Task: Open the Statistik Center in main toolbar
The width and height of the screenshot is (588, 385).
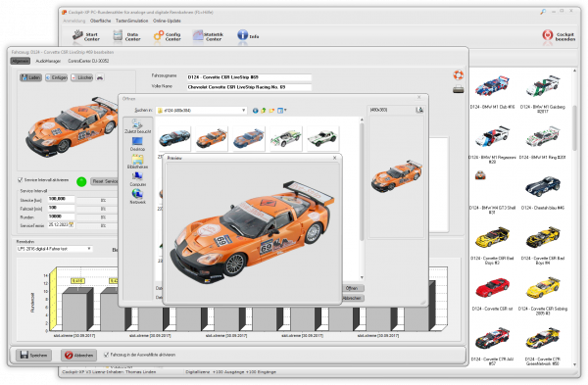Action: point(208,36)
